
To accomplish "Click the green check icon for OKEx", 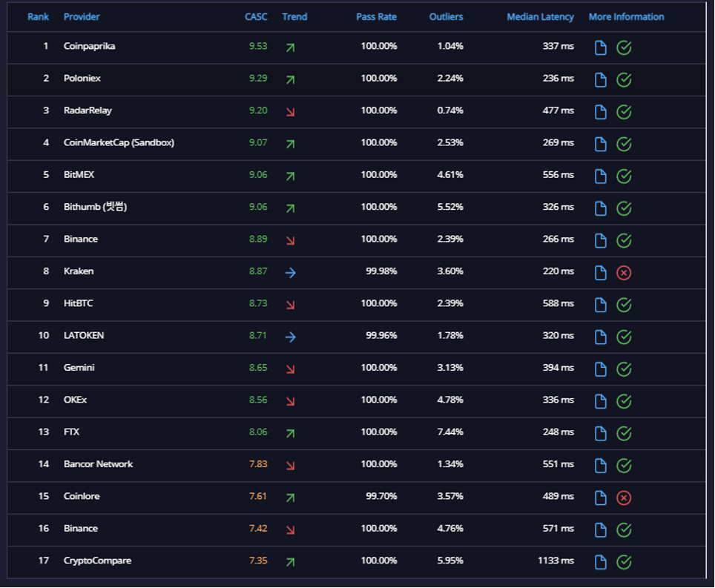I will [624, 401].
